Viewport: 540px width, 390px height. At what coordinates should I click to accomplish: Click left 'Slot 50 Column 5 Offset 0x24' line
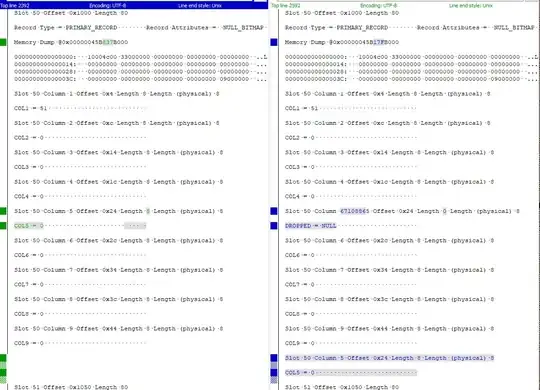click(x=118, y=211)
